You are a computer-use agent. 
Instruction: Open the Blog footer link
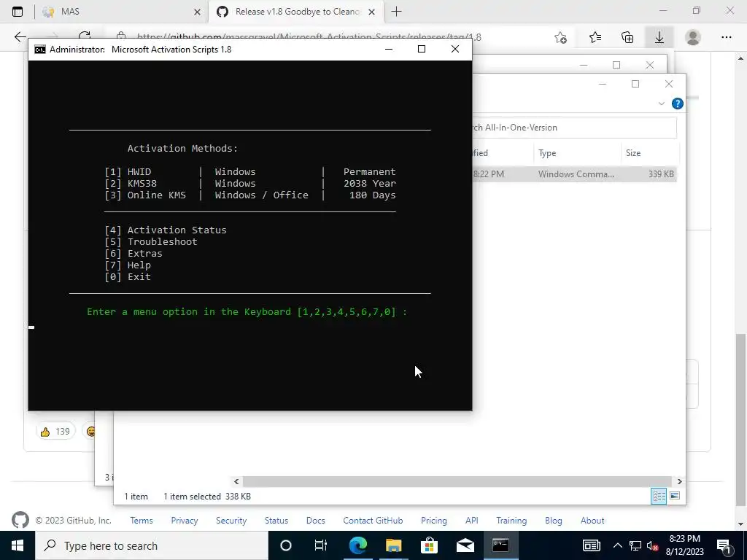coord(553,521)
